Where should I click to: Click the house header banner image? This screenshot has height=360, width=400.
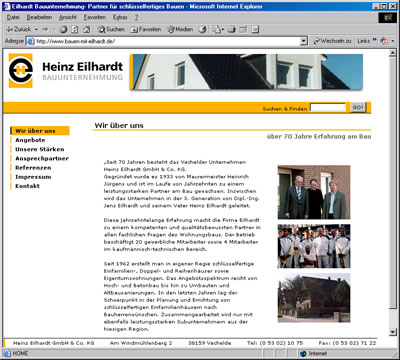point(246,72)
